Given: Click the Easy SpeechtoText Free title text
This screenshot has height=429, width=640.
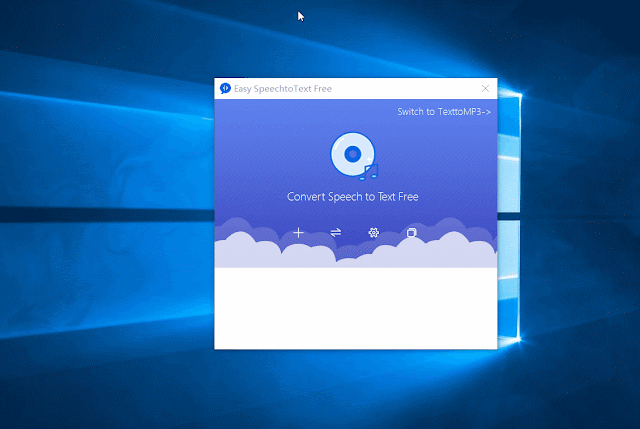Looking at the screenshot, I should click(283, 89).
